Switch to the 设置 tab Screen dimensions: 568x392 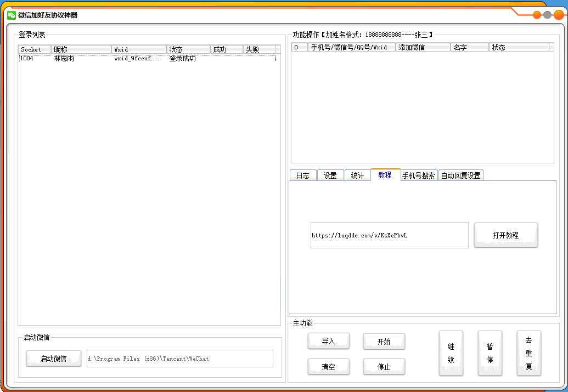330,175
